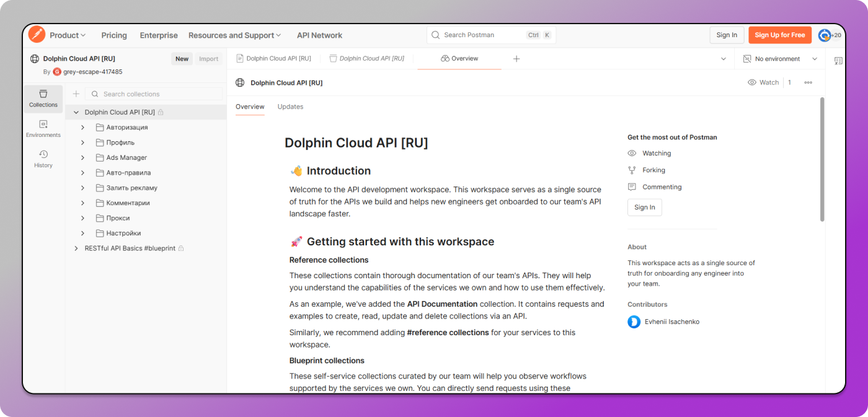Screen dimensions: 868x417
Task: Click the Sign Up for Free button
Action: pos(779,35)
